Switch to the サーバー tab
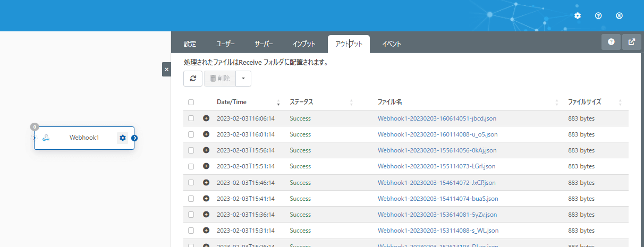 coord(264,44)
